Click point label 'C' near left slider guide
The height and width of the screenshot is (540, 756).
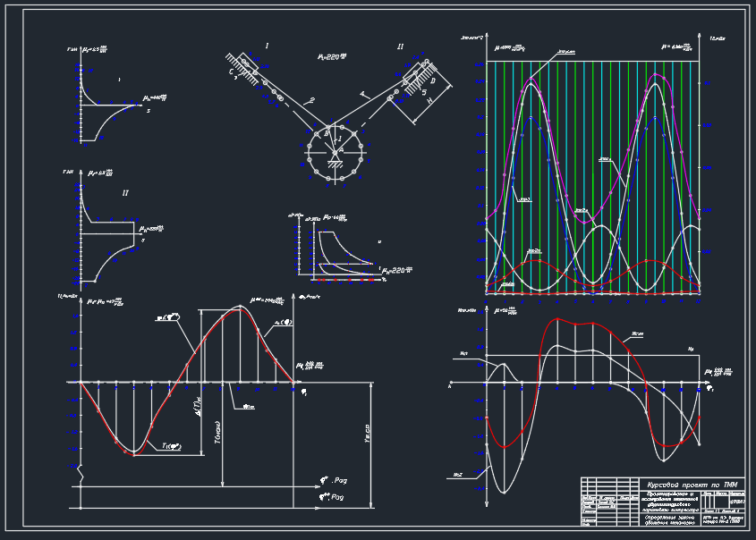click(x=232, y=72)
